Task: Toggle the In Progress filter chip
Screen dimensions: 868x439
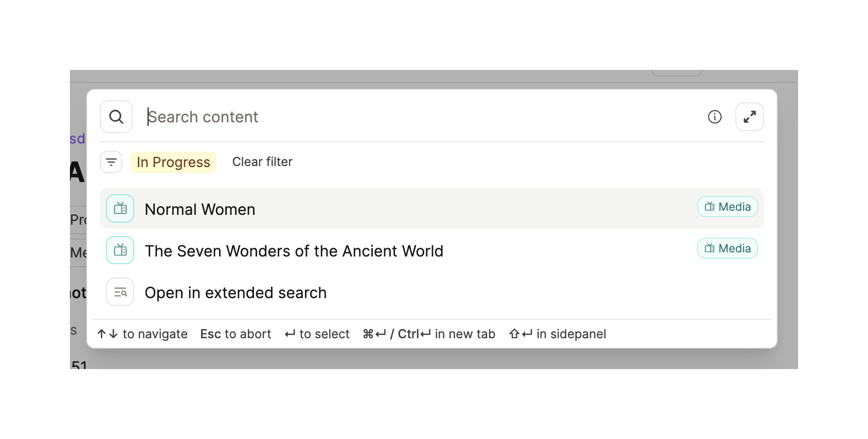Action: (x=173, y=162)
